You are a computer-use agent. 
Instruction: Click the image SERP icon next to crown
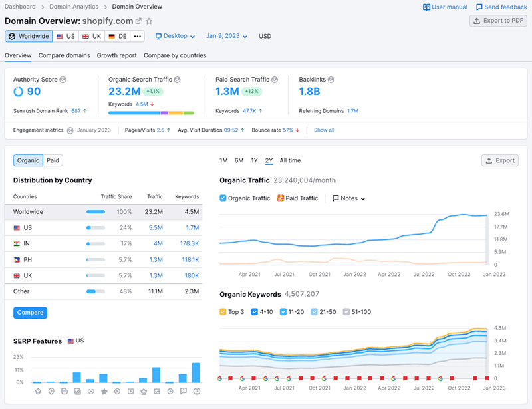click(157, 392)
